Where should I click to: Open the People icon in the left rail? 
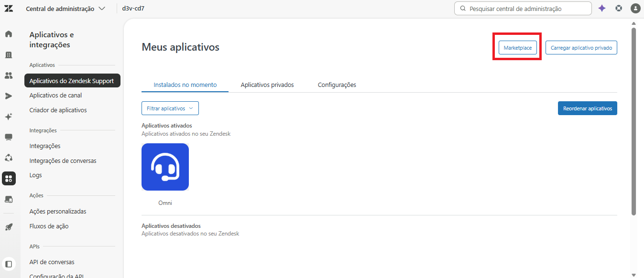click(9, 75)
